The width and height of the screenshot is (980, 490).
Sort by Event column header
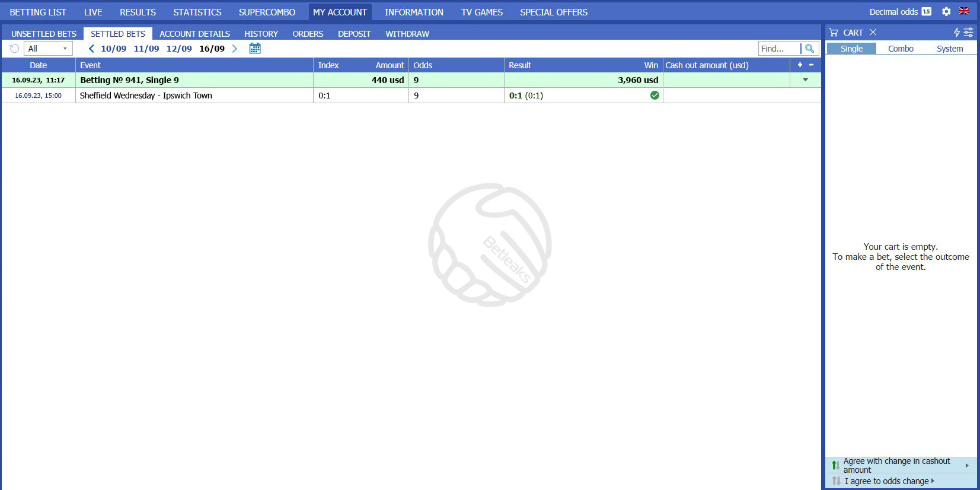[x=194, y=65]
